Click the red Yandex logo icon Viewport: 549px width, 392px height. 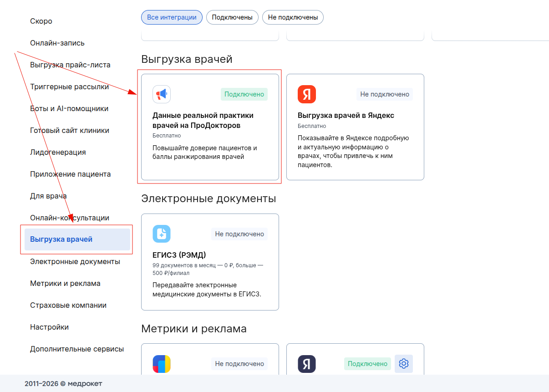pyautogui.click(x=307, y=94)
